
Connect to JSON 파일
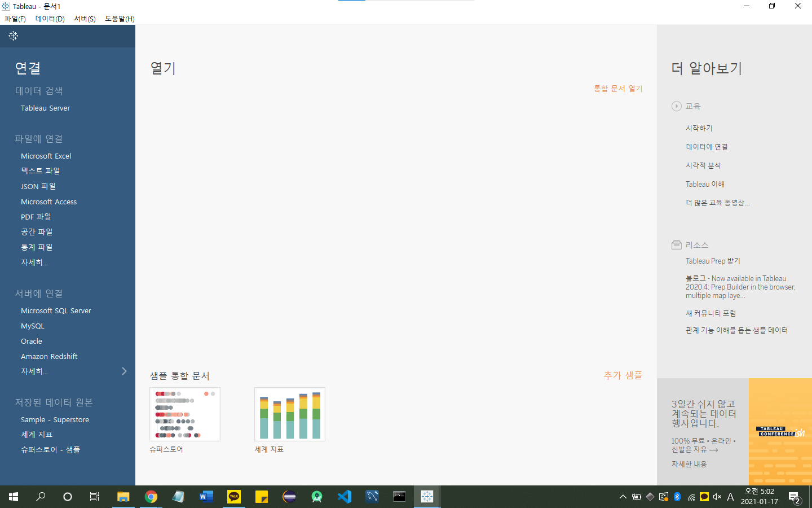38,186
